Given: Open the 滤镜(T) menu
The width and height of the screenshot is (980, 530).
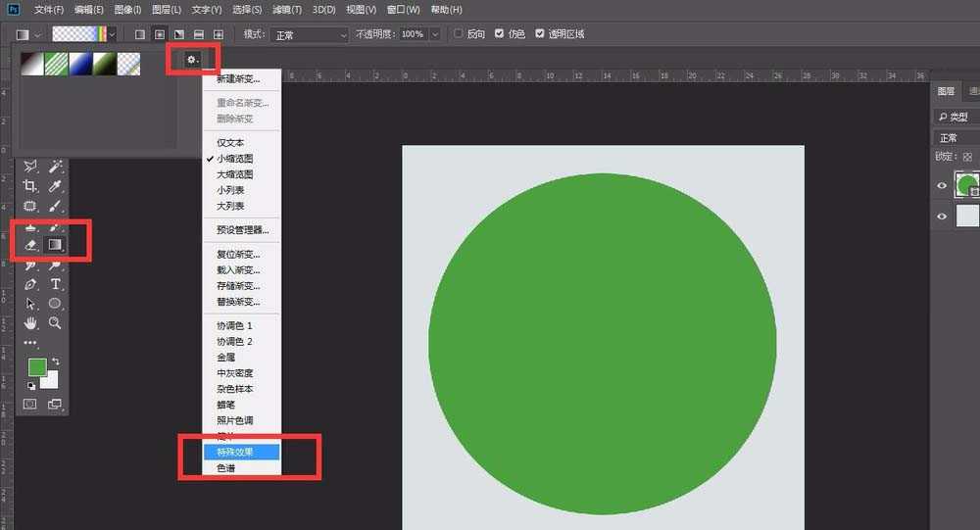Looking at the screenshot, I should click(285, 9).
